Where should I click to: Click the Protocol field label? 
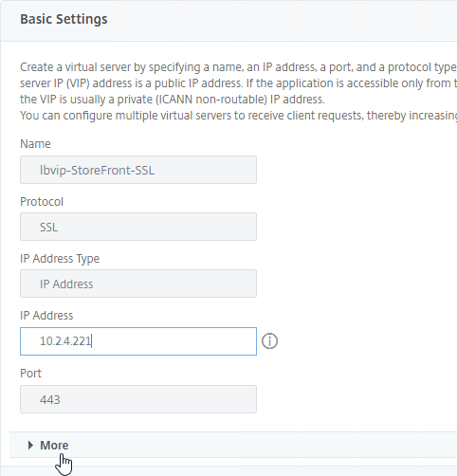[x=42, y=202]
